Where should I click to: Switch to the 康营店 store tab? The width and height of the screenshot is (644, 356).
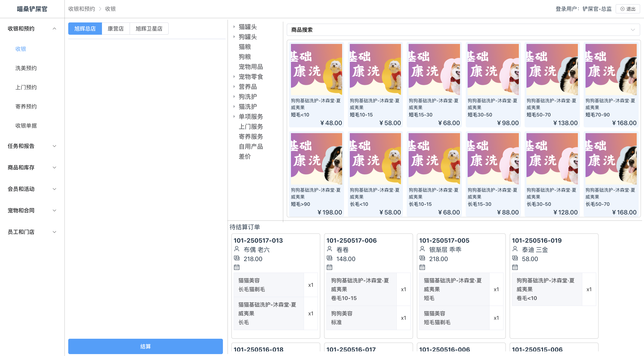click(116, 29)
